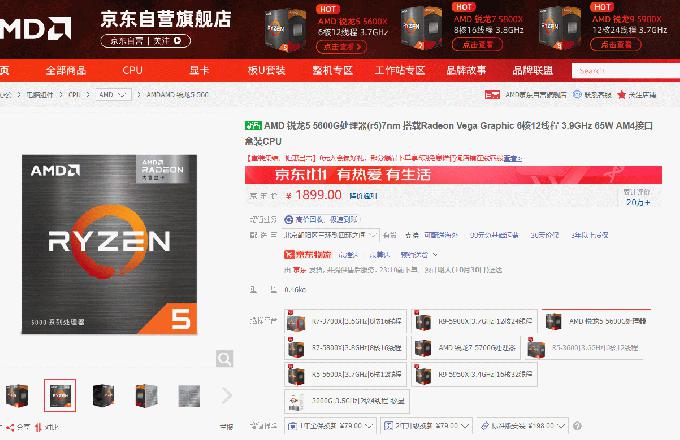Open the 品牌联盟 nav tab
Image resolution: width=680 pixels, height=440 pixels.
pos(533,70)
